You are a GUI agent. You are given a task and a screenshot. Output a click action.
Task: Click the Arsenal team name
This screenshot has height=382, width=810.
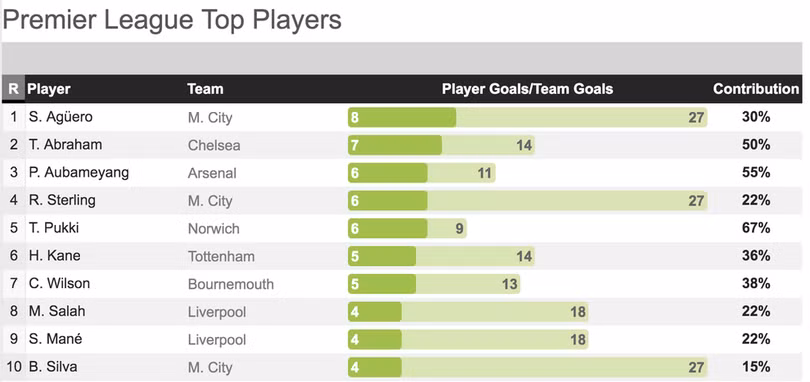pyautogui.click(x=212, y=173)
